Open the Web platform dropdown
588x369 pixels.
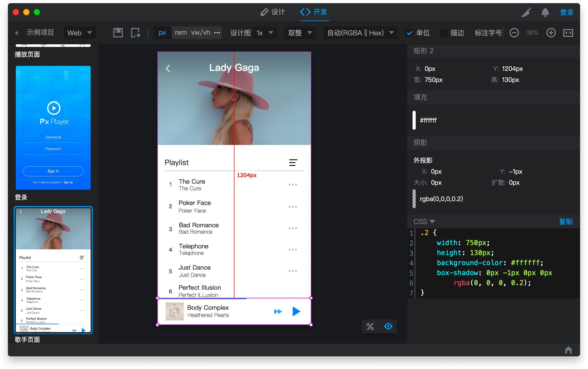point(80,33)
